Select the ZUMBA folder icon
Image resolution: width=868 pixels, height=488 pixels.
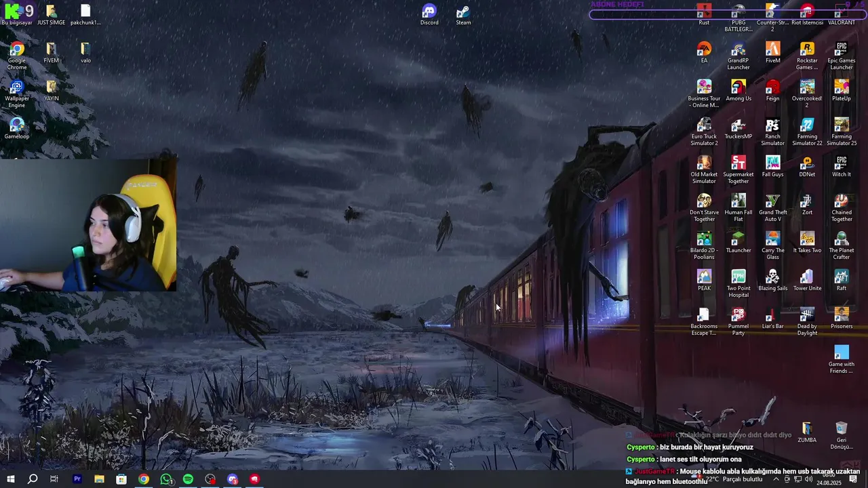807,432
